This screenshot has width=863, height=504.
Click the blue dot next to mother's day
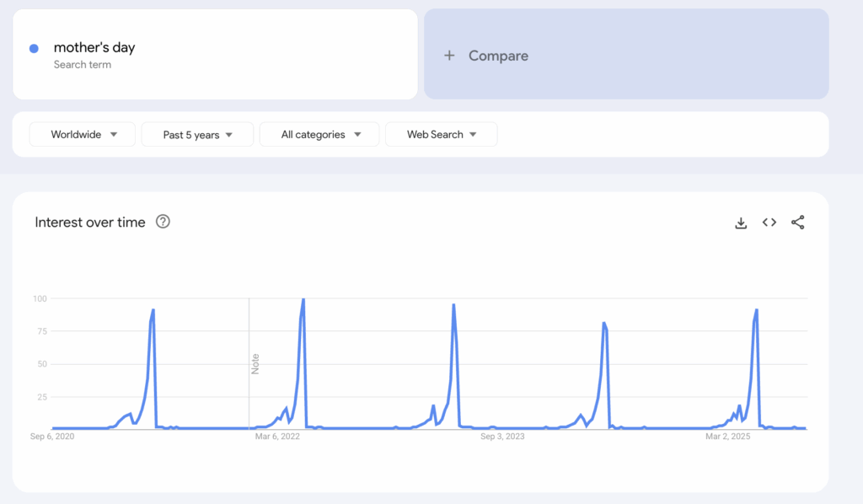coord(34,48)
